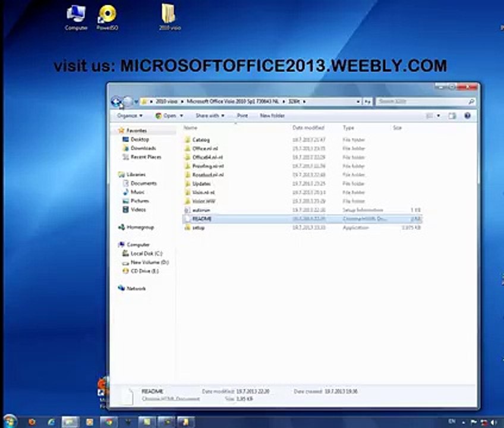Click the '2010 visio' breadcrumb in address bar
Image resolution: width=504 pixels, height=428 pixels.
point(166,101)
